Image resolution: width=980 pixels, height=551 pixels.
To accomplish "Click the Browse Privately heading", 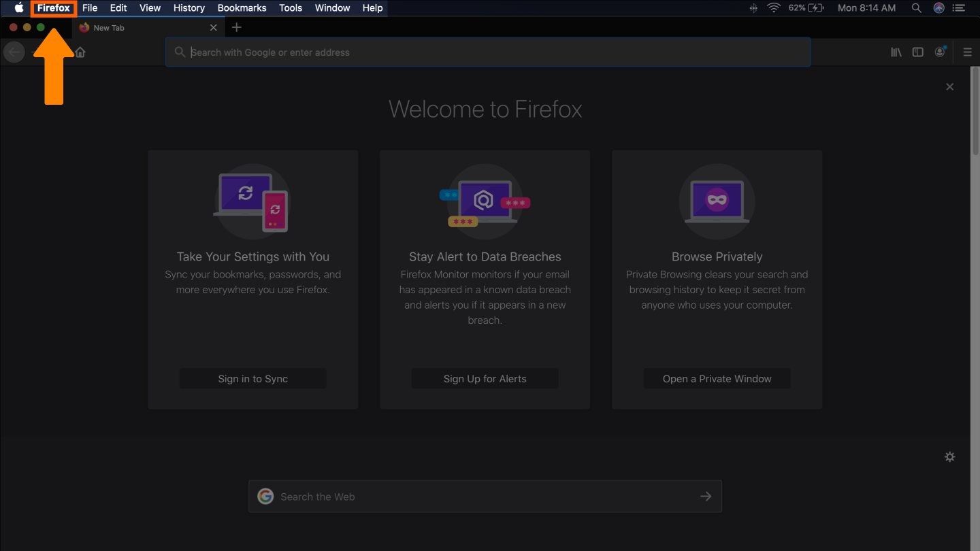I will 717,257.
